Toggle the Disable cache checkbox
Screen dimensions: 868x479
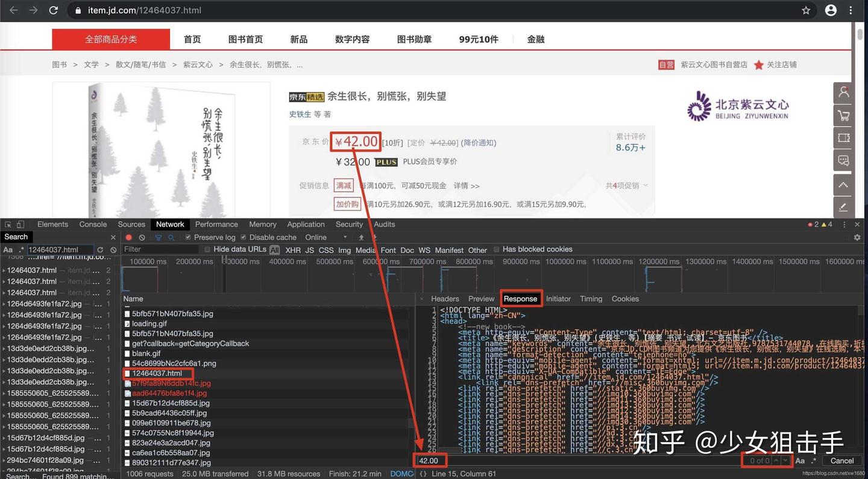244,238
